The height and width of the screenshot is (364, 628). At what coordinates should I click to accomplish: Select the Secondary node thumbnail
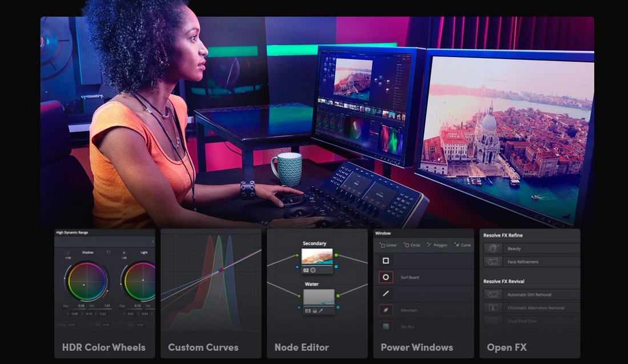click(x=317, y=257)
